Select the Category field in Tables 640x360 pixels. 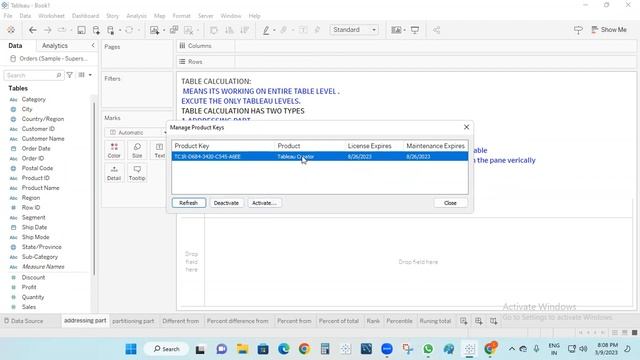(33, 99)
